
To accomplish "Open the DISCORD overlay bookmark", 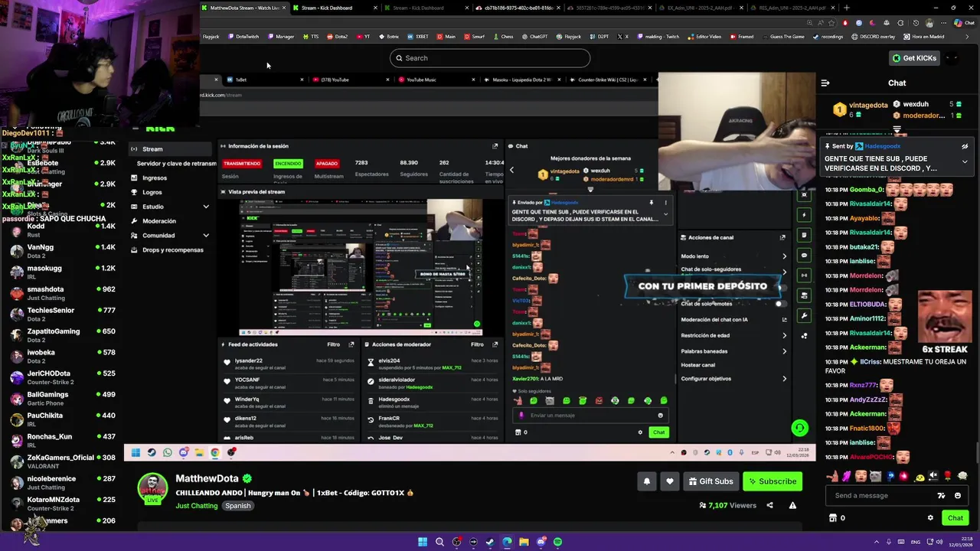I will click(x=873, y=37).
